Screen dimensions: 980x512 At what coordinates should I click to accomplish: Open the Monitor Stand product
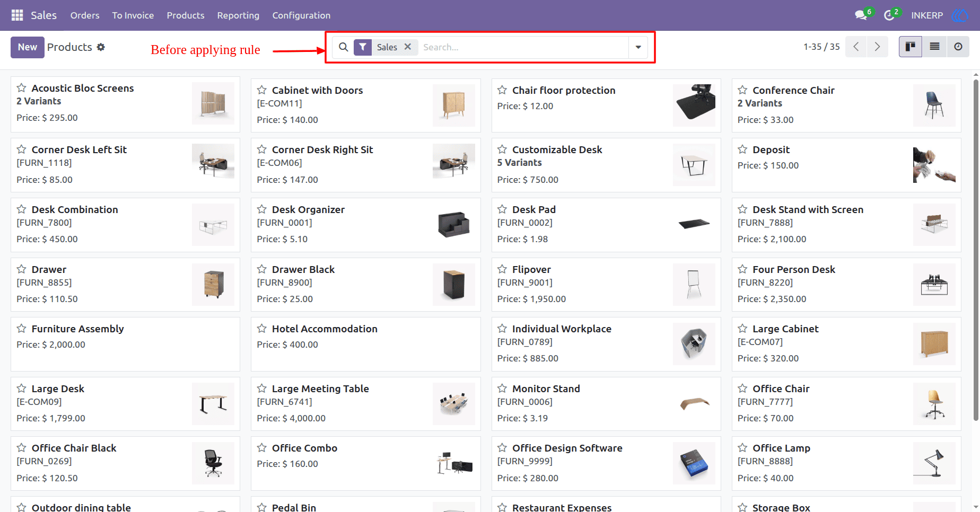606,404
